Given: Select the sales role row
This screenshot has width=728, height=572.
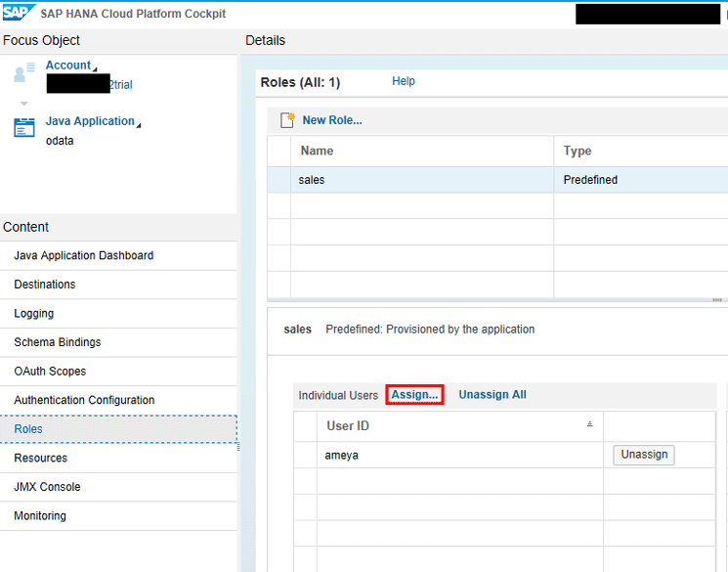Looking at the screenshot, I should [497, 180].
